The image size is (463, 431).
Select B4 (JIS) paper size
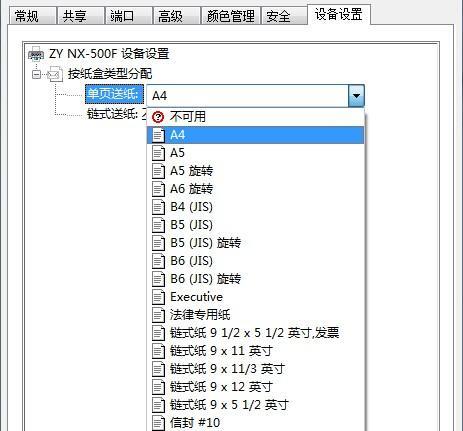256,207
